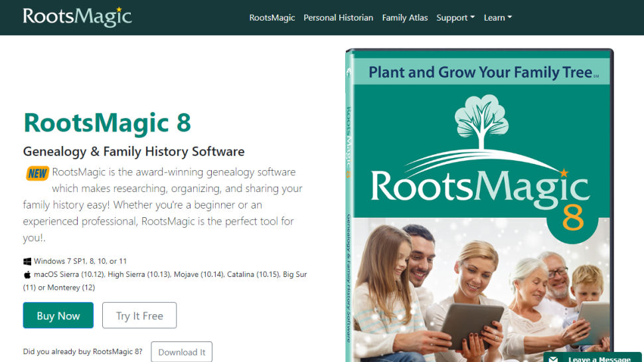The image size is (644, 362).
Task: Click the Windows logo icon
Action: (x=27, y=261)
